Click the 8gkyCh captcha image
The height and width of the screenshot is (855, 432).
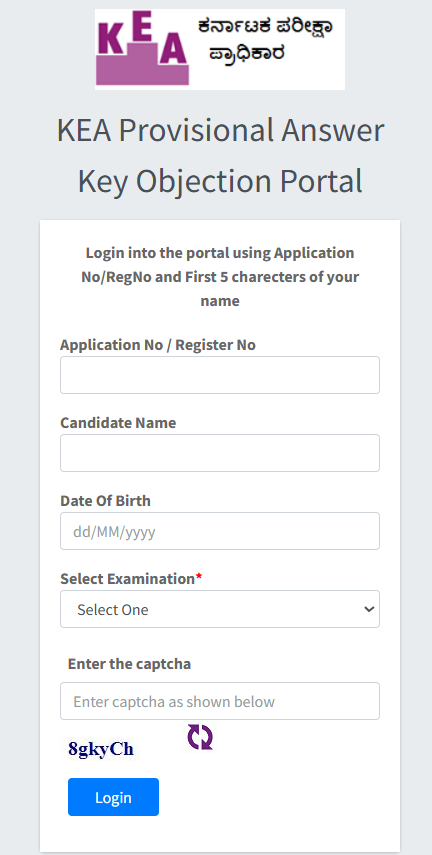[x=101, y=749]
